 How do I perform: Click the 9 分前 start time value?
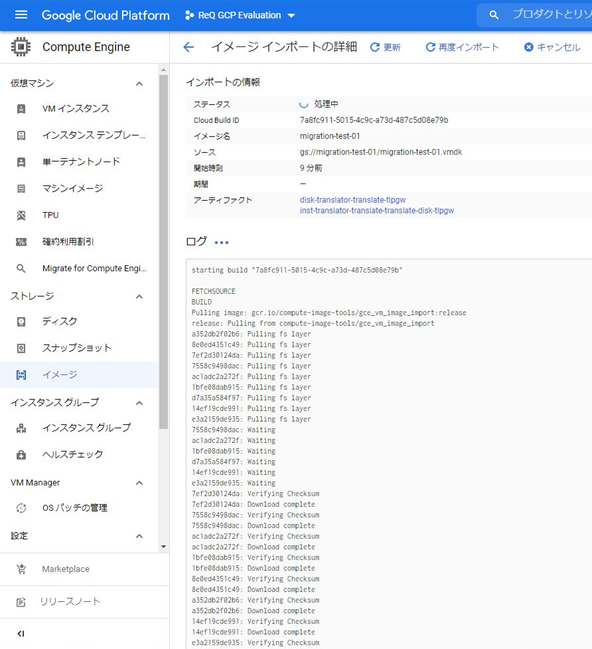310,168
